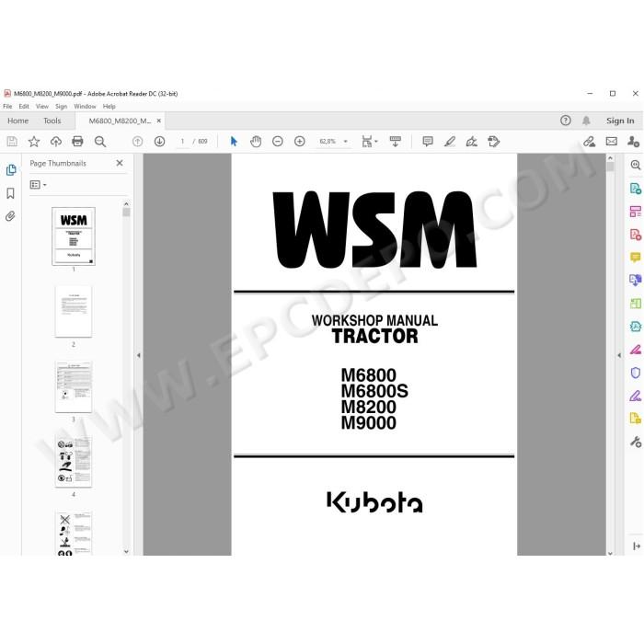
Task: Open the Sign menu
Action: [x=62, y=107]
